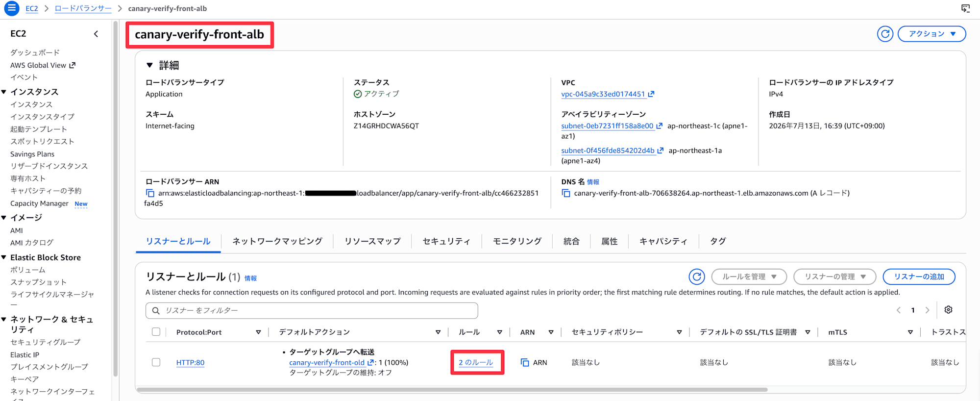The image size is (980, 401).
Task: Switch to the セキュリティ tab
Action: (446, 241)
